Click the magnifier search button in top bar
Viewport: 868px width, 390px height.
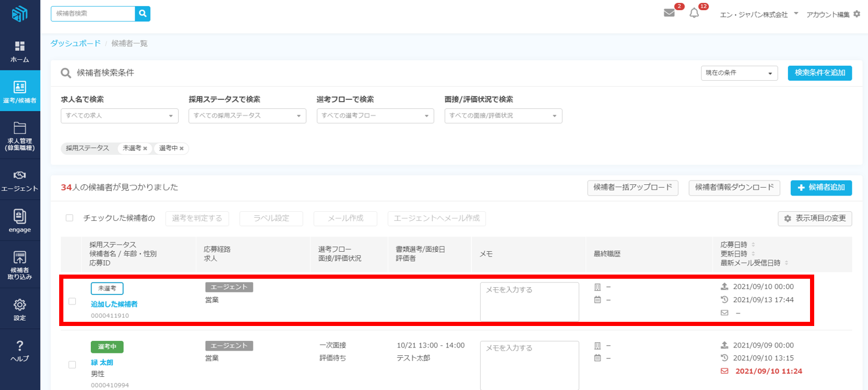[x=142, y=14]
